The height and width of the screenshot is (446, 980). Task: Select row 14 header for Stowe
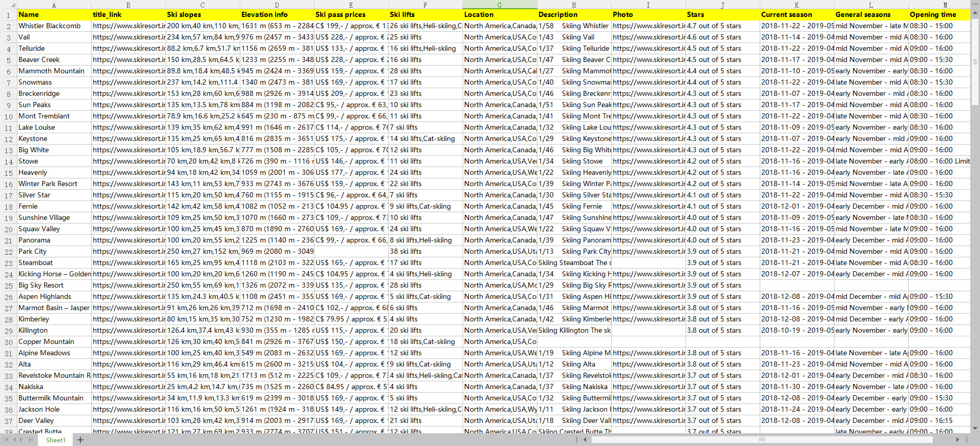pyautogui.click(x=8, y=161)
